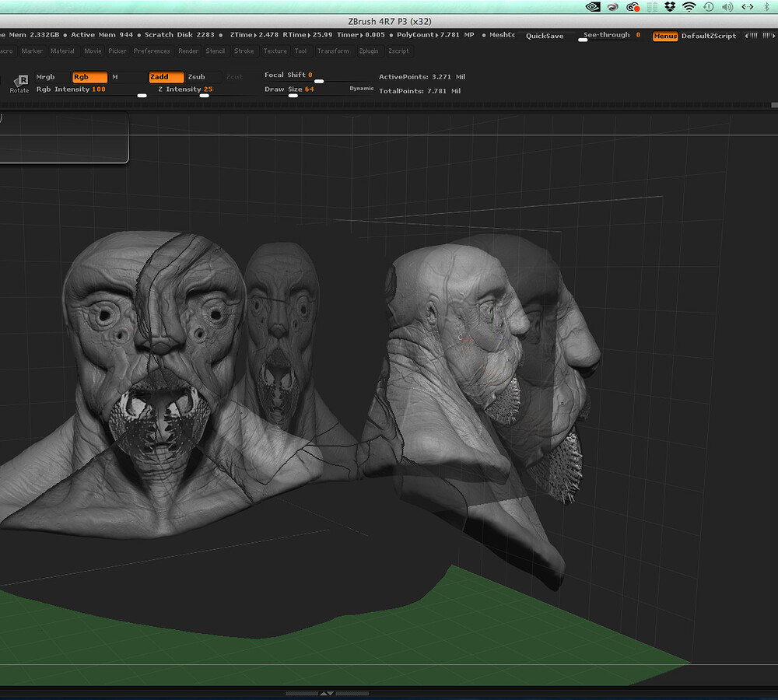Open the Render palette menu
Viewport: 778px width, 700px height.
pos(188,51)
